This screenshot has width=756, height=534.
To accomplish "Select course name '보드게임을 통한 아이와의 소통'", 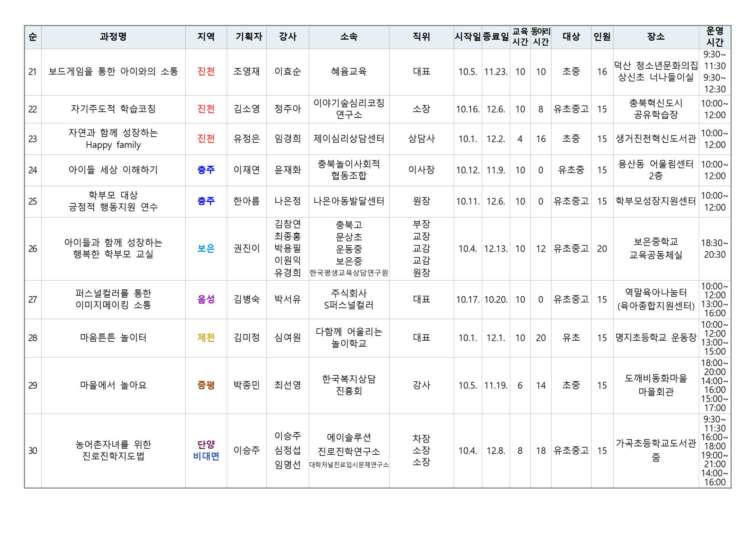I will tap(113, 71).
